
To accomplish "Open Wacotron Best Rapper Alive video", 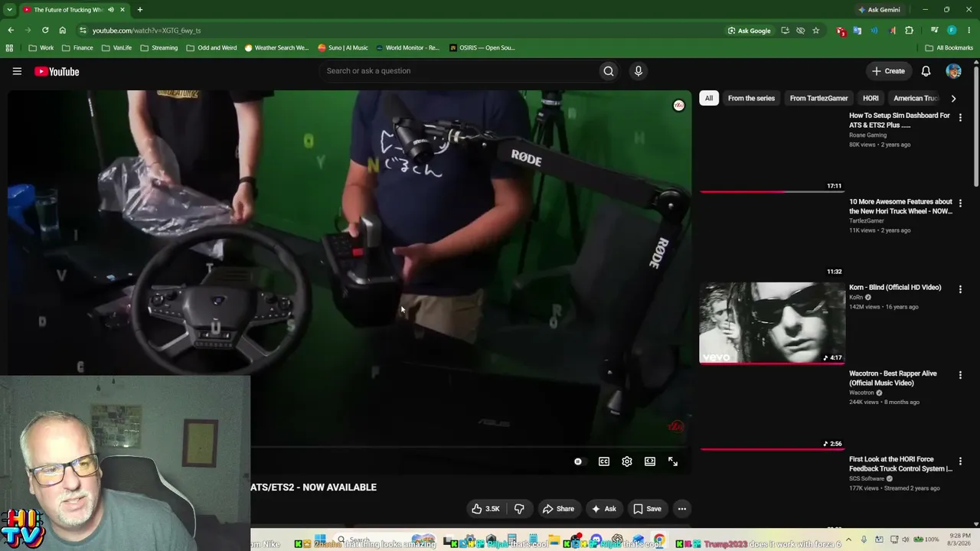I will coord(893,378).
